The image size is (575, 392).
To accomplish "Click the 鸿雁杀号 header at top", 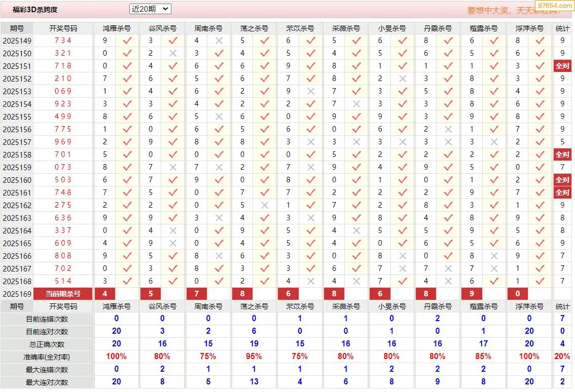I will tap(116, 28).
